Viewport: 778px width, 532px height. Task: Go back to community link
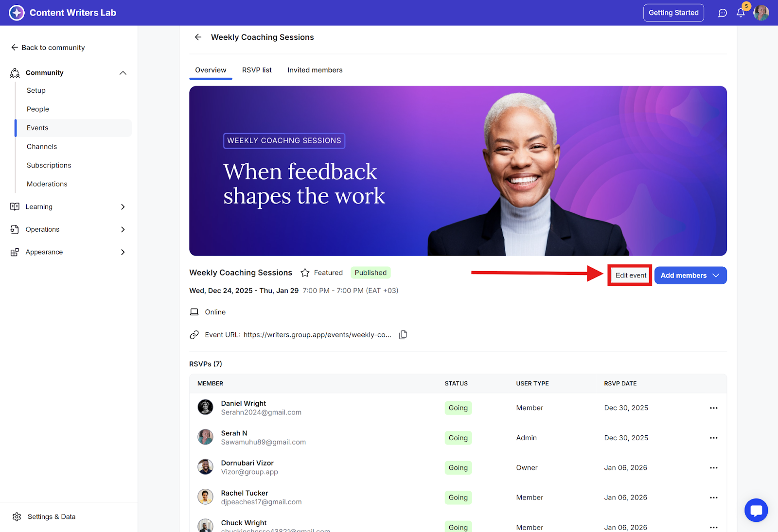[x=48, y=48]
